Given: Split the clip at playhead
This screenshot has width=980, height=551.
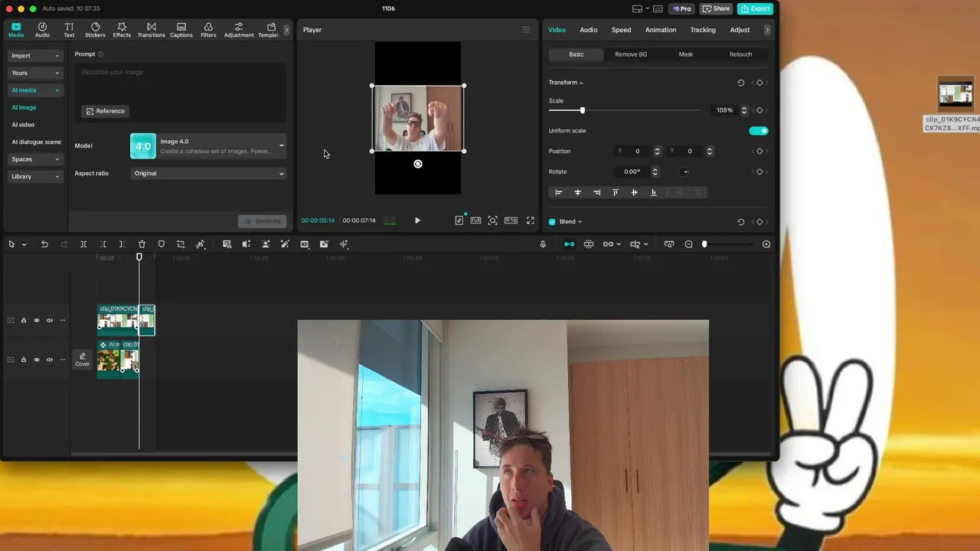Looking at the screenshot, I should 83,244.
